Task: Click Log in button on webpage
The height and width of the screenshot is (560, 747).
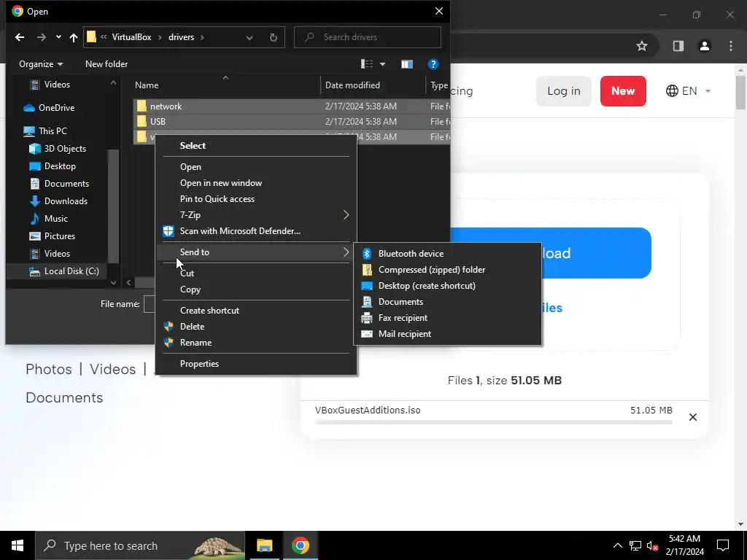Action: [564, 91]
